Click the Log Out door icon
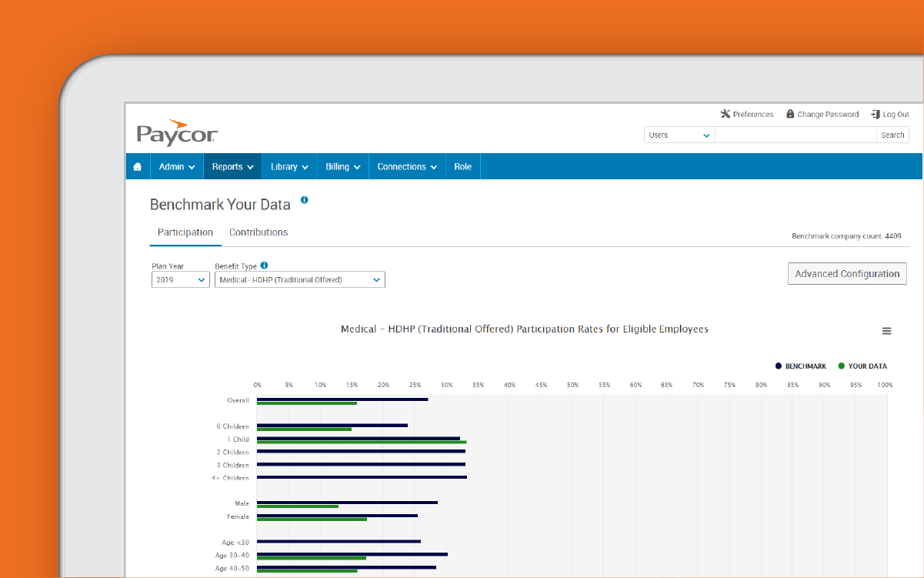 click(x=876, y=114)
